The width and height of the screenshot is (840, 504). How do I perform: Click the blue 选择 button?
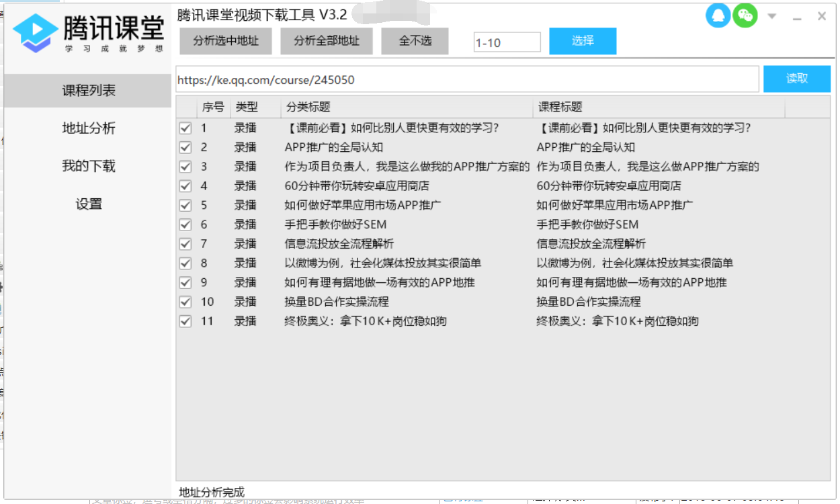[x=583, y=41]
